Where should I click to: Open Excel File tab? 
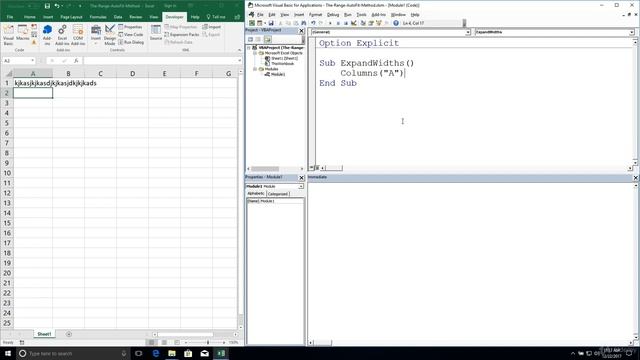click(10, 17)
